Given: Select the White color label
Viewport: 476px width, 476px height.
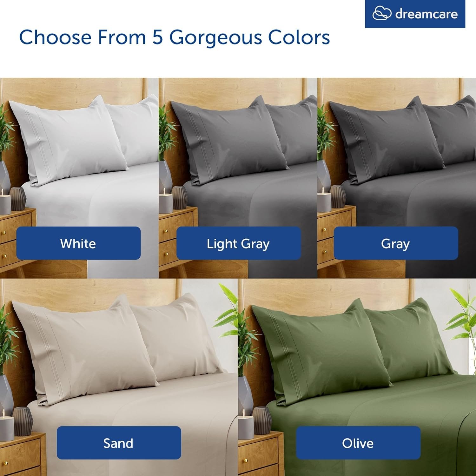Looking at the screenshot, I should pyautogui.click(x=78, y=243).
